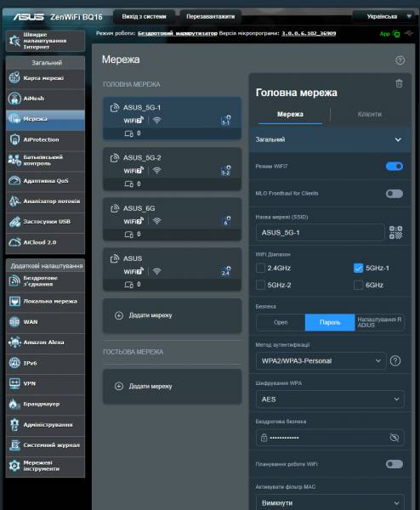Uncheck the 5GHz-1 band checkbox
Viewport: 420px width, 510px height.
[358, 268]
